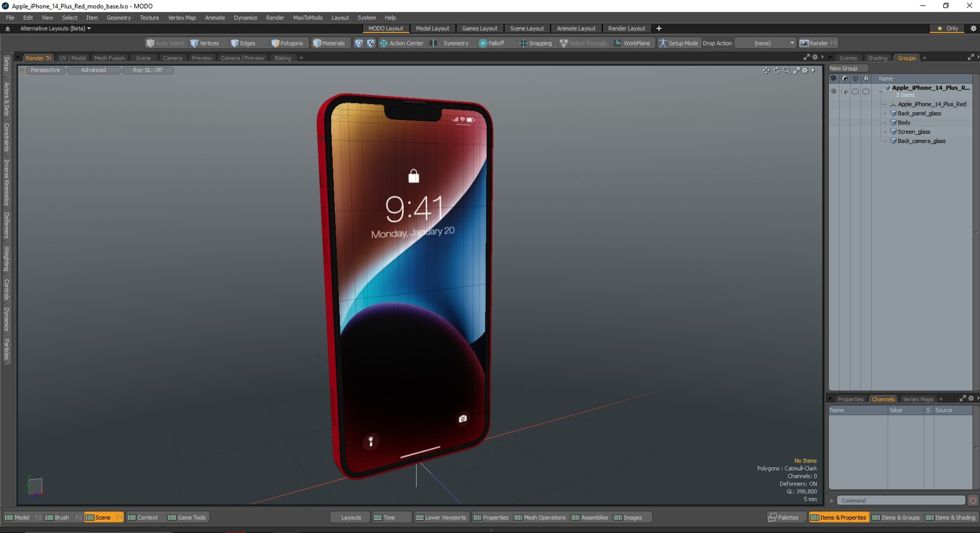Open Layouts dropdown at bottom bar

point(350,517)
